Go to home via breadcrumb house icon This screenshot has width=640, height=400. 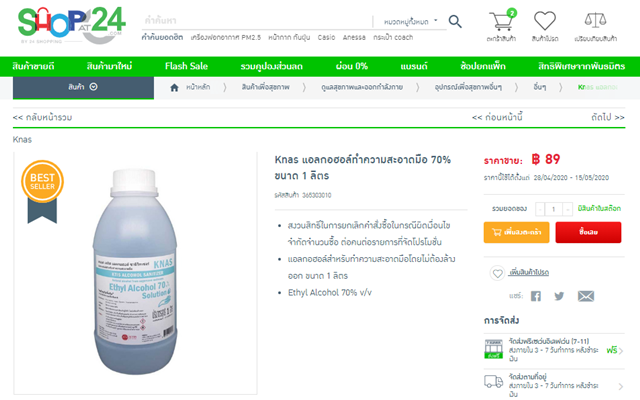(174, 87)
